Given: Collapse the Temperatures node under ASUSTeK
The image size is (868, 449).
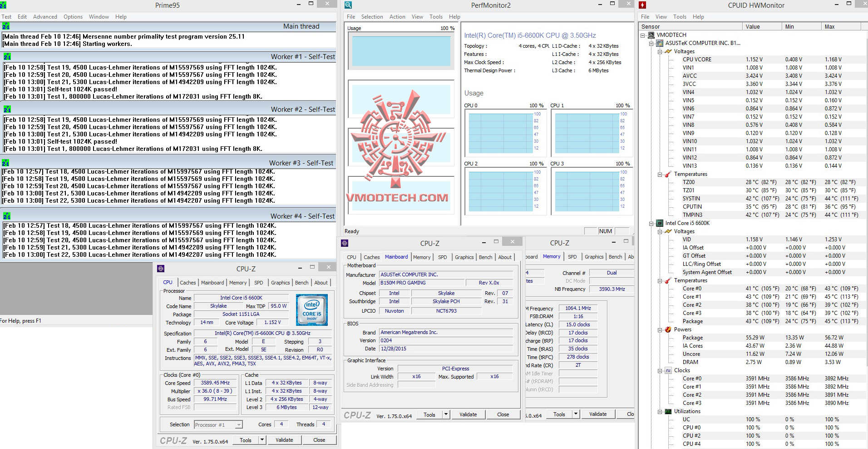Looking at the screenshot, I should pos(660,175).
